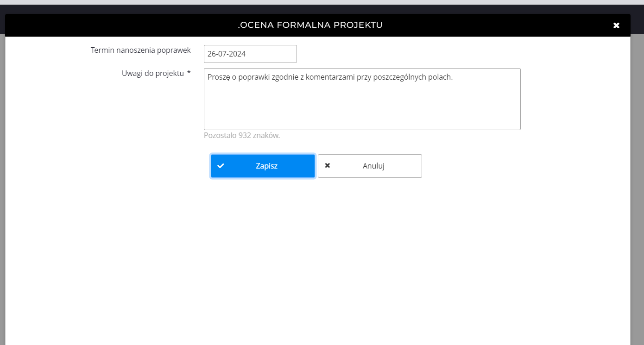Cancel the form with Anuluj button
The height and width of the screenshot is (345, 644).
[x=370, y=166]
